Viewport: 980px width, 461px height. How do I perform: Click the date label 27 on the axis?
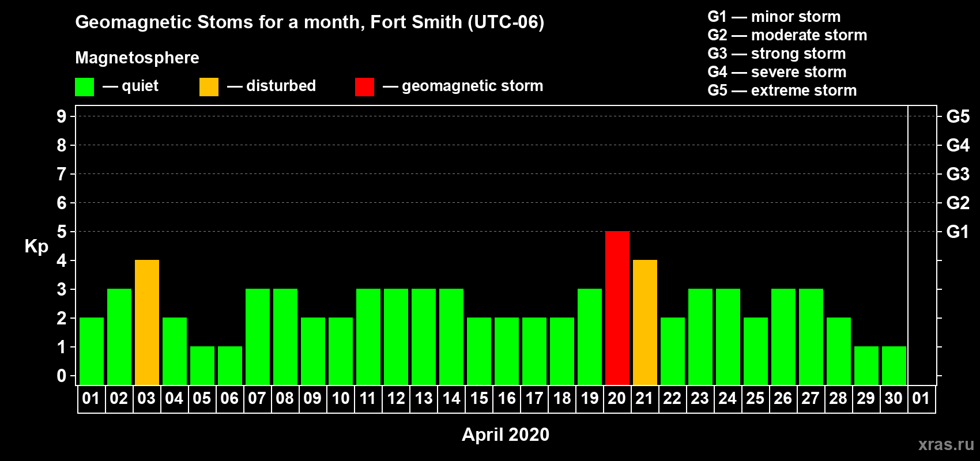coord(811,399)
